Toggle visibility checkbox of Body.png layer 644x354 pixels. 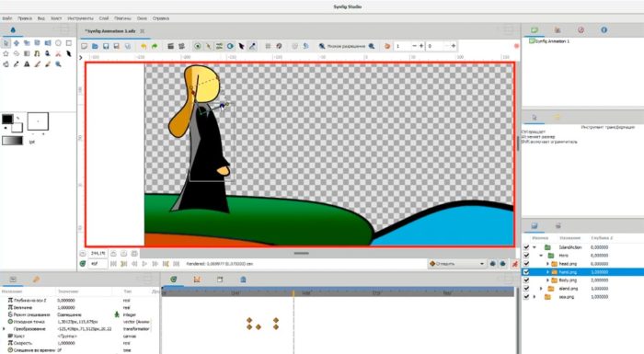point(526,280)
